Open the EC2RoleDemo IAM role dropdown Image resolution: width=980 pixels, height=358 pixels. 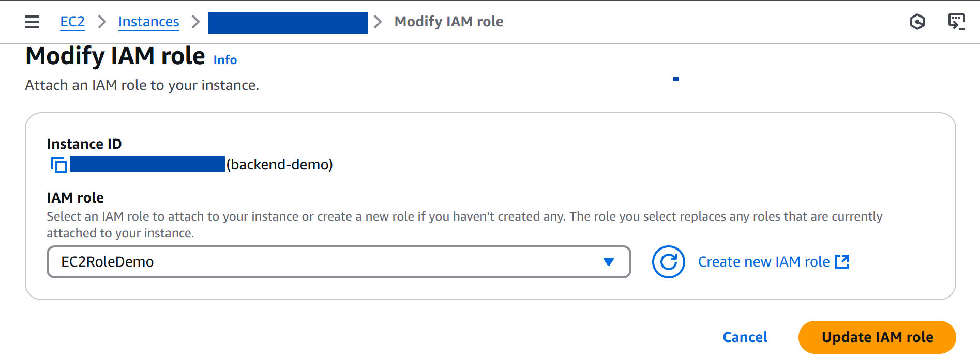339,262
